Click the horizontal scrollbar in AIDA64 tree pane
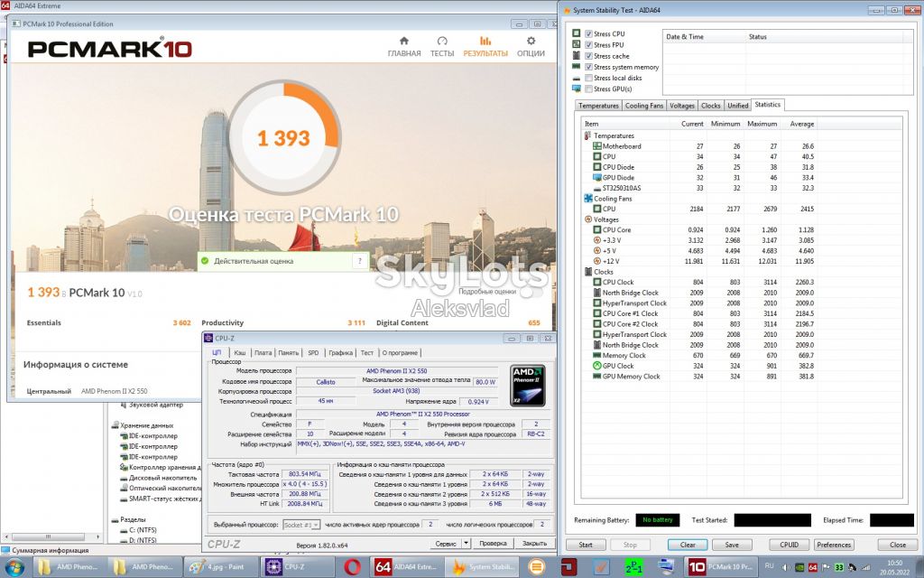This screenshot has height=578, width=924. [x=49, y=536]
